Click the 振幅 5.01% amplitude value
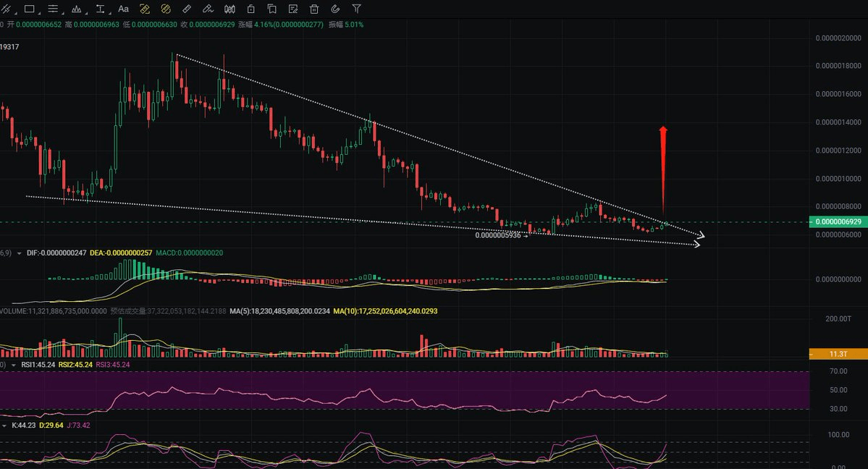Viewport: 868px width, 469px height. point(346,25)
